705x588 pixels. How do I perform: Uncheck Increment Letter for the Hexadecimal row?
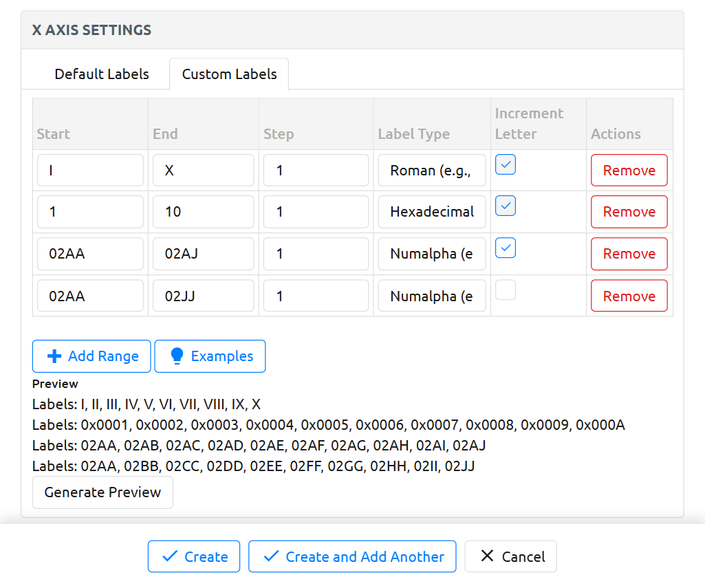[506, 206]
